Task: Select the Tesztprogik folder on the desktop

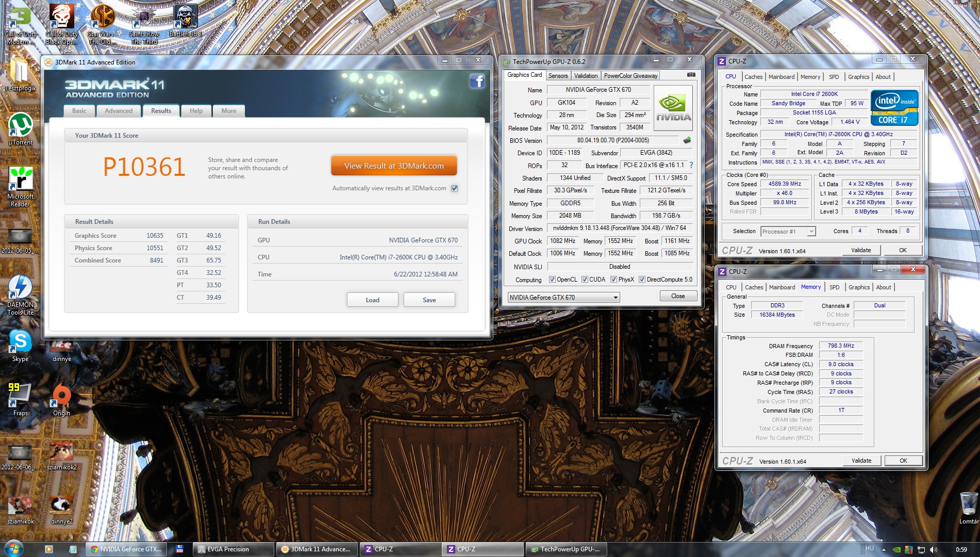Action: [x=20, y=74]
